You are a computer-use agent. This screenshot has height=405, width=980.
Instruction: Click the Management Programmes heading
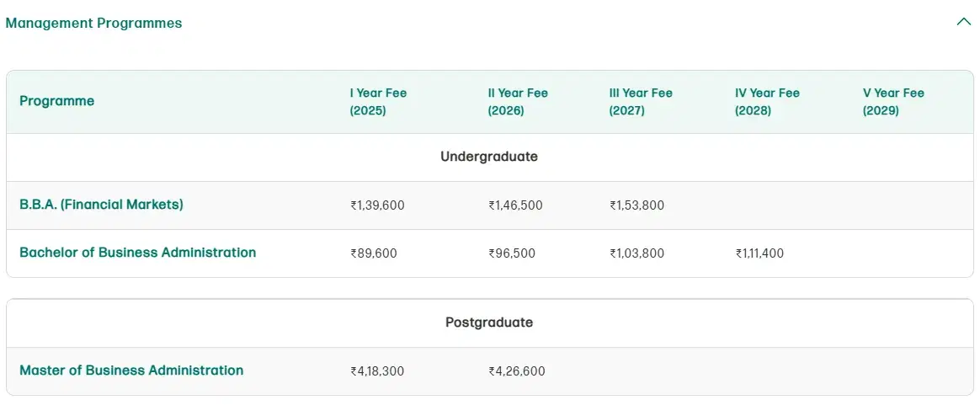point(93,24)
